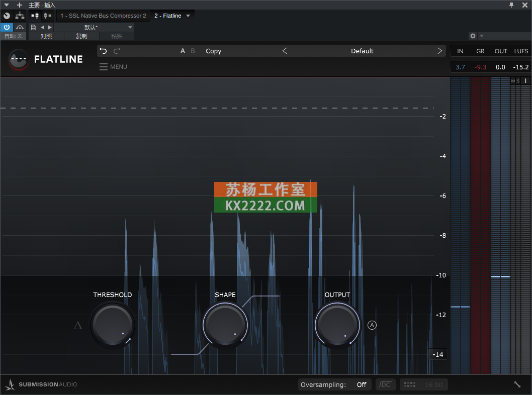Screen dimensions: 532x395
Task: Click the input level 3.7 readout
Action: [x=460, y=67]
